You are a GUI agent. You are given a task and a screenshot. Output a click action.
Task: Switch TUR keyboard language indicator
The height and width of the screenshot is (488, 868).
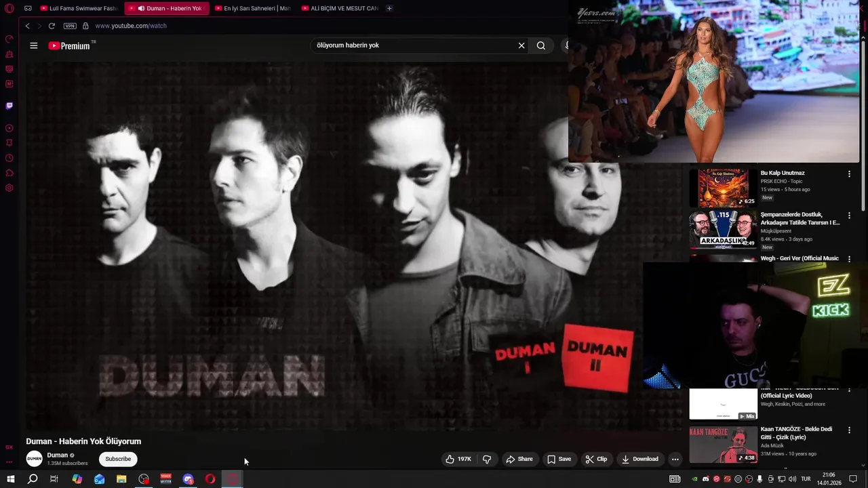tap(806, 479)
